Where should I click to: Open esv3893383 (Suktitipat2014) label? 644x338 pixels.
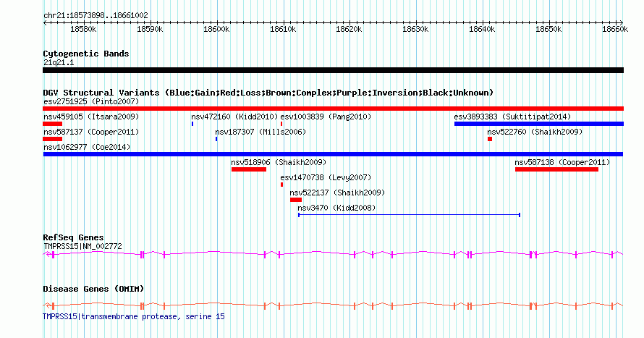(x=512, y=117)
